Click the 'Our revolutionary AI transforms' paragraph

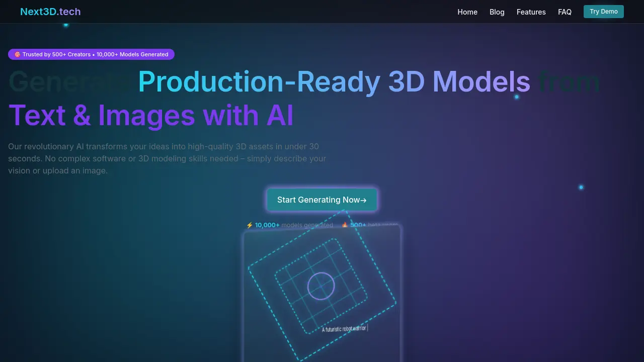167,158
